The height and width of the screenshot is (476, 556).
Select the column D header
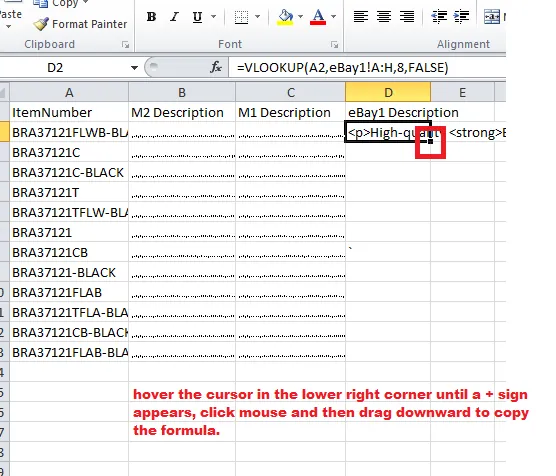click(388, 93)
